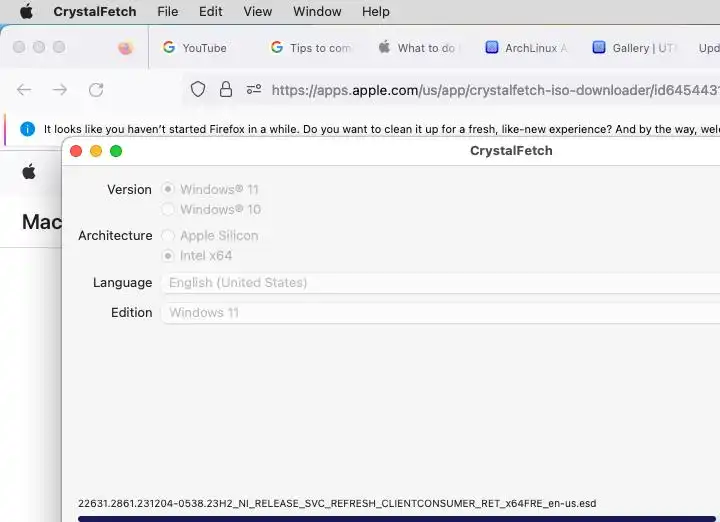The height and width of the screenshot is (522, 720).
Task: Open the CrystalFetch application menu
Action: 95,11
